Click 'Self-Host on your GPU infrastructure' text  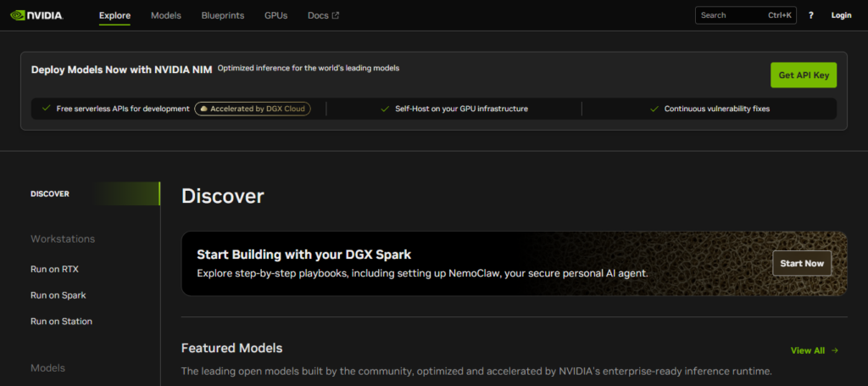click(x=461, y=109)
